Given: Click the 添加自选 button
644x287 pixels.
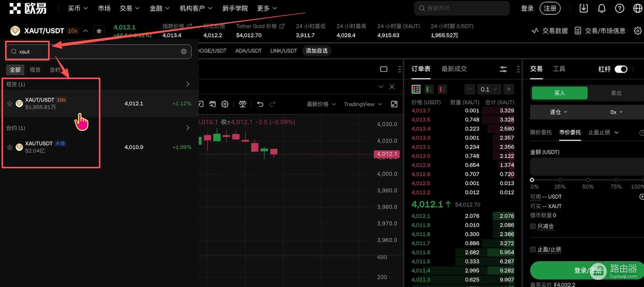Looking at the screenshot, I should pyautogui.click(x=317, y=51).
